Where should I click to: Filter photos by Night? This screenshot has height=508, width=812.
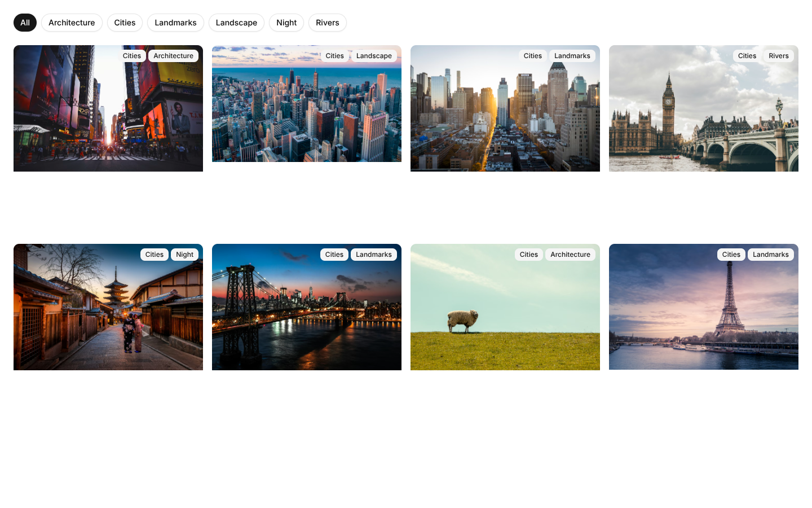286,23
